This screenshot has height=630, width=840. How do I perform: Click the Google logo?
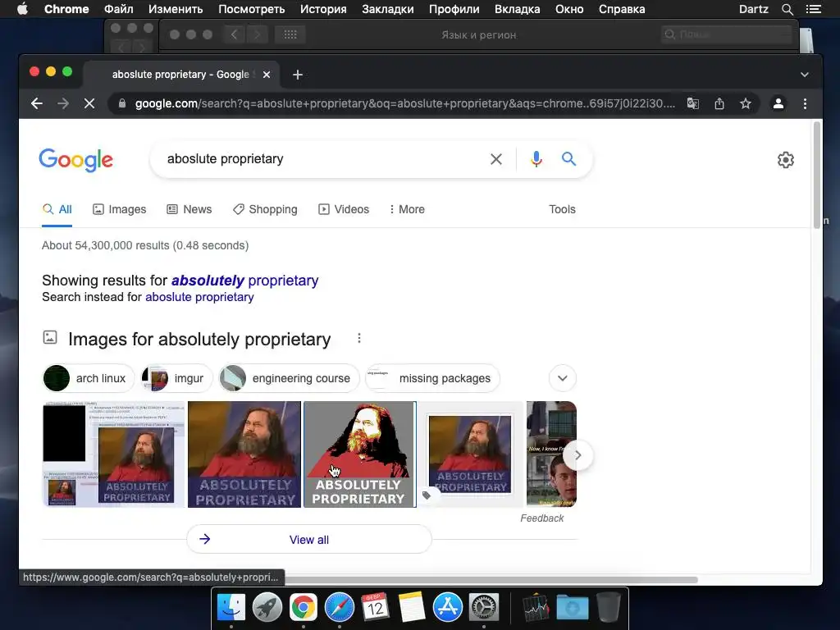[x=75, y=160]
